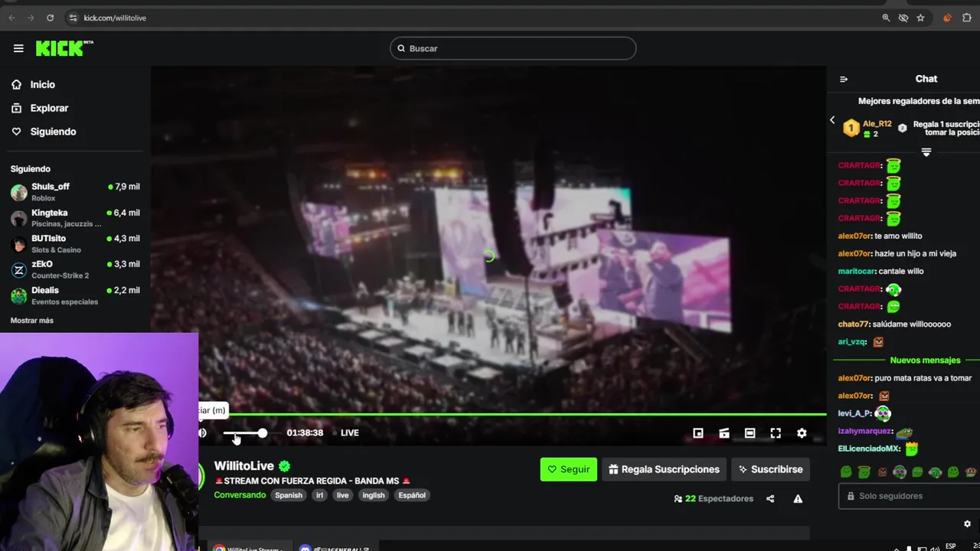980x551 pixels.
Task: Open browser extensions puzzle icon
Action: click(x=967, y=18)
